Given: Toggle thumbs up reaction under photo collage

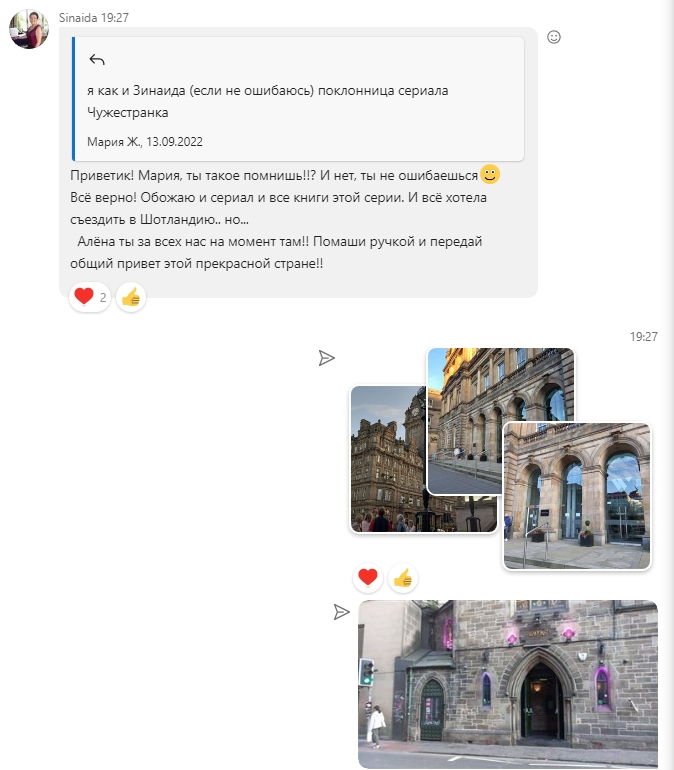Looking at the screenshot, I should pyautogui.click(x=403, y=578).
